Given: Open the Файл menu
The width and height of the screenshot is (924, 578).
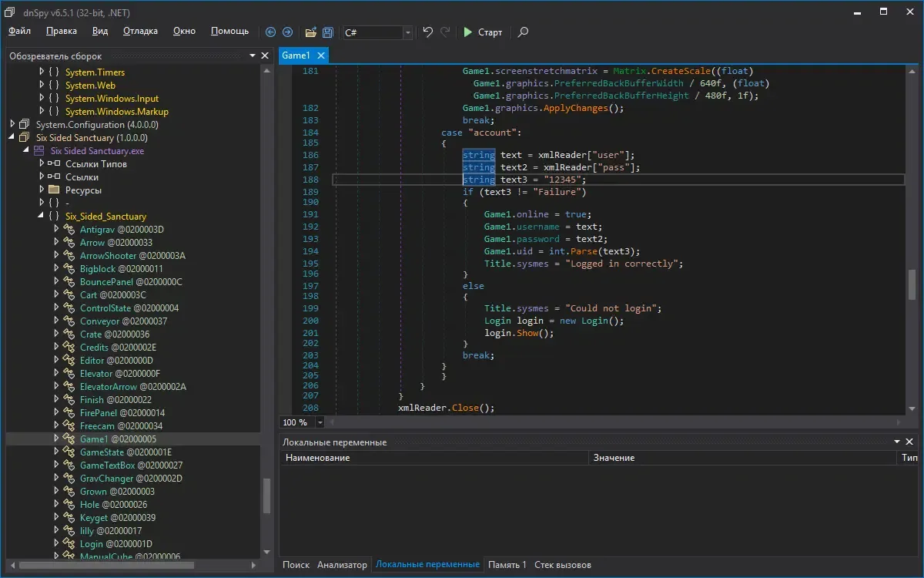Looking at the screenshot, I should (x=20, y=31).
